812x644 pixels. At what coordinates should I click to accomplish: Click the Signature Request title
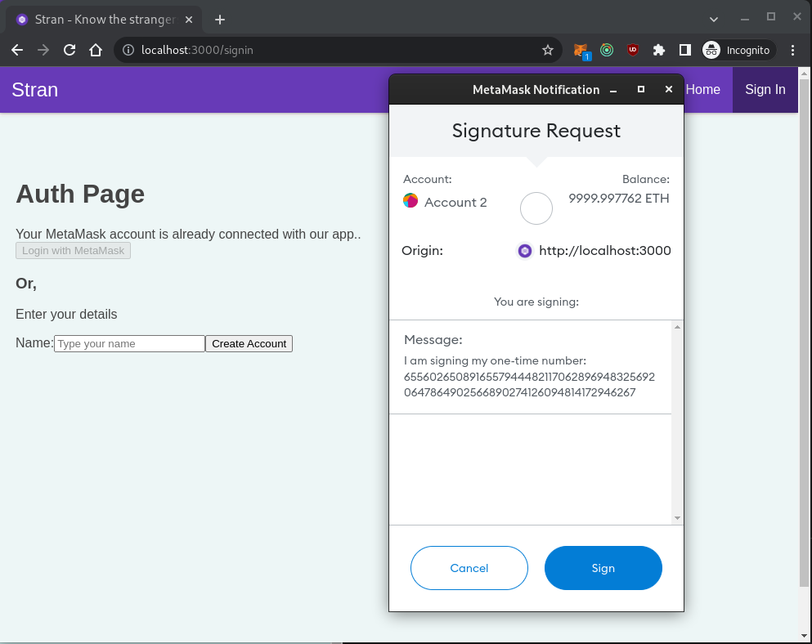536,131
